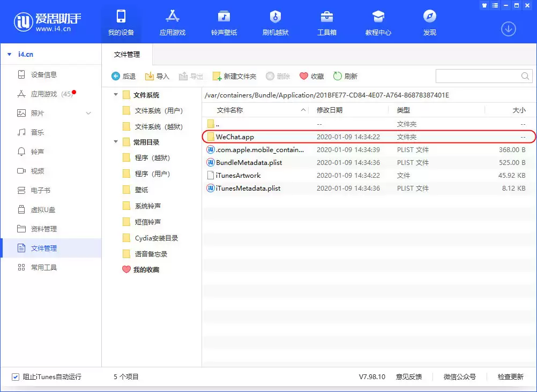This screenshot has height=392, width=537.
Task: Open 我的收藏 favorites
Action: 141,269
